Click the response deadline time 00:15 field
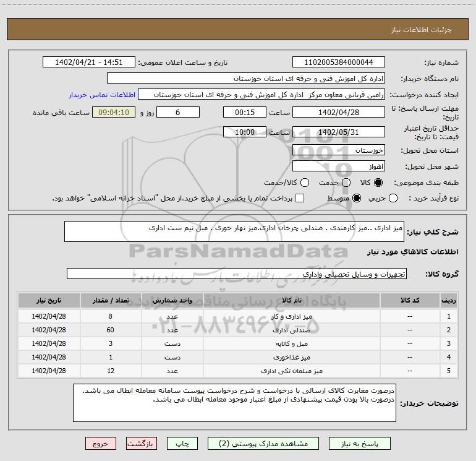476x461 pixels. click(245, 112)
